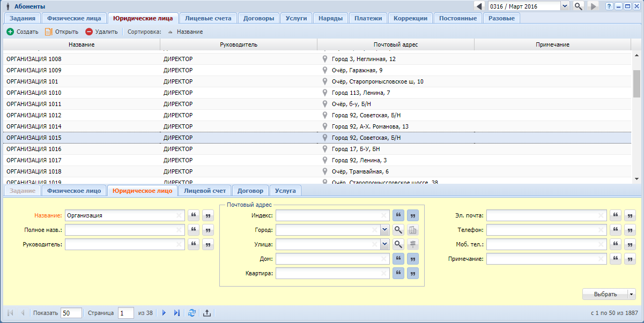The width and height of the screenshot is (644, 323).
Task: Toggle closing-quote button next to Квартира
Action: (x=412, y=273)
